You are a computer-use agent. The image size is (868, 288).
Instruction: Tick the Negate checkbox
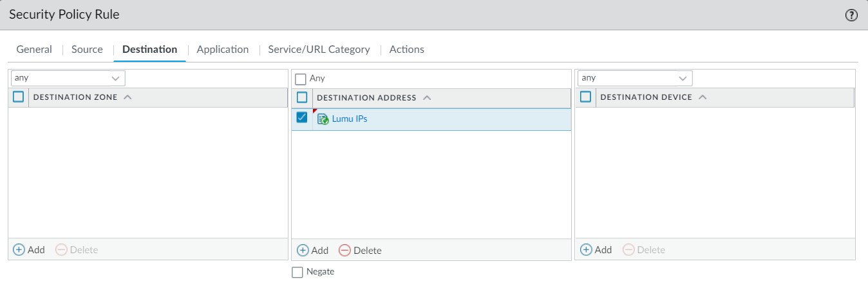tap(297, 272)
